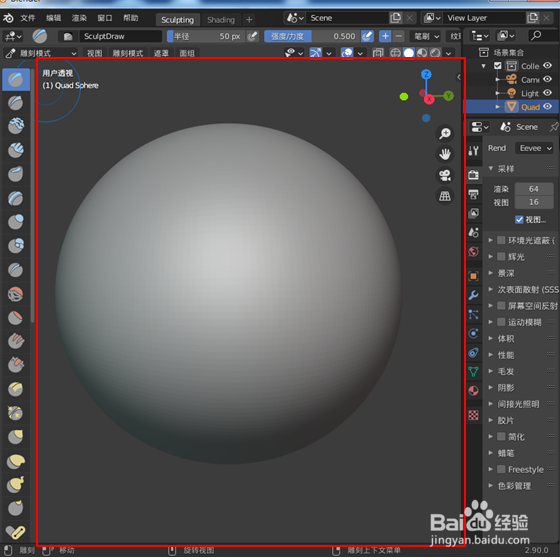Viewport: 560px width, 560px height.
Task: Click the outliner search magnifier icon
Action: click(x=536, y=36)
